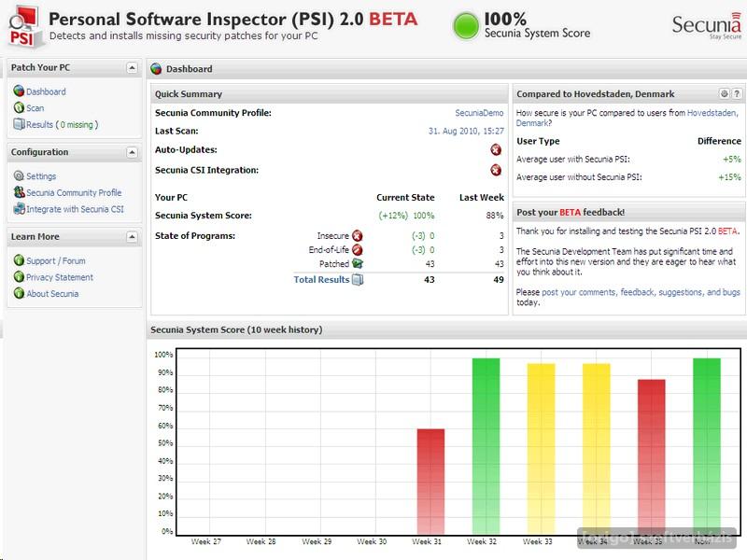Click the Support / Forum sidebar icon
747x560 pixels.
coord(19,260)
